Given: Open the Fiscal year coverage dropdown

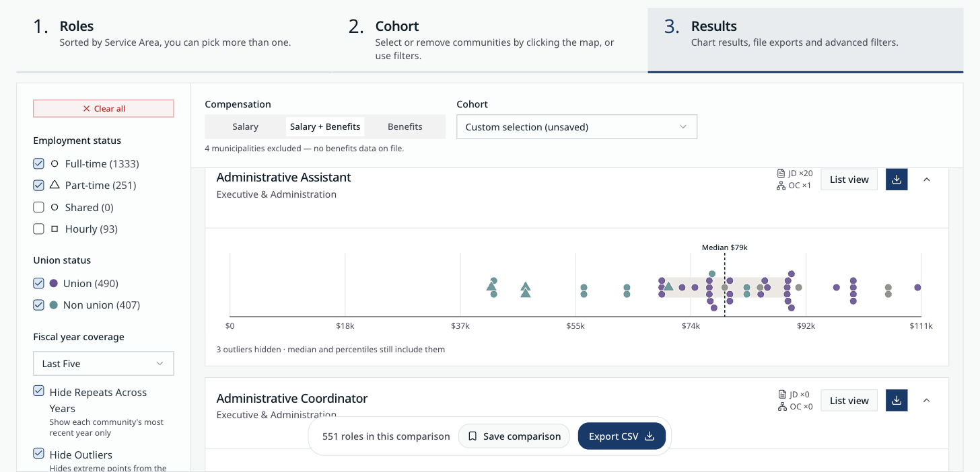Looking at the screenshot, I should pos(104,364).
